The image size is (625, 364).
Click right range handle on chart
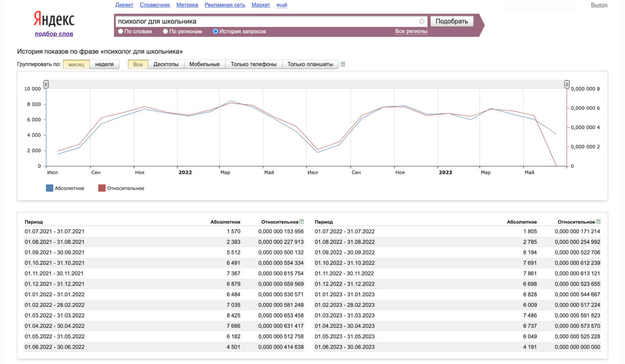(x=567, y=84)
